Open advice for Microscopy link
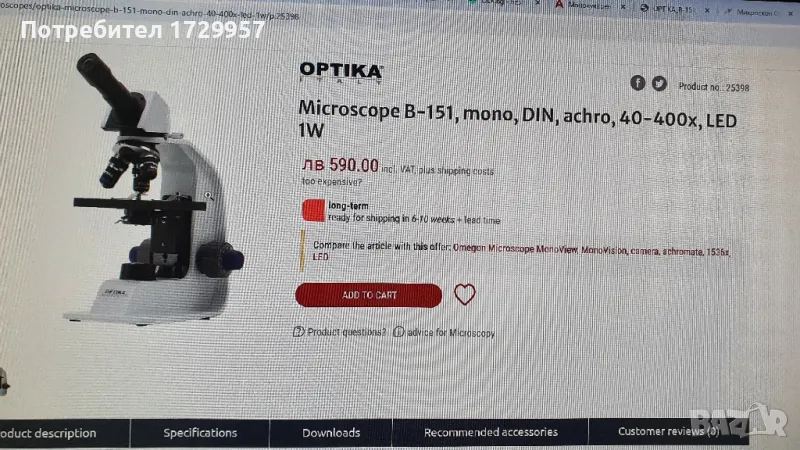800x450 pixels. tap(451, 333)
